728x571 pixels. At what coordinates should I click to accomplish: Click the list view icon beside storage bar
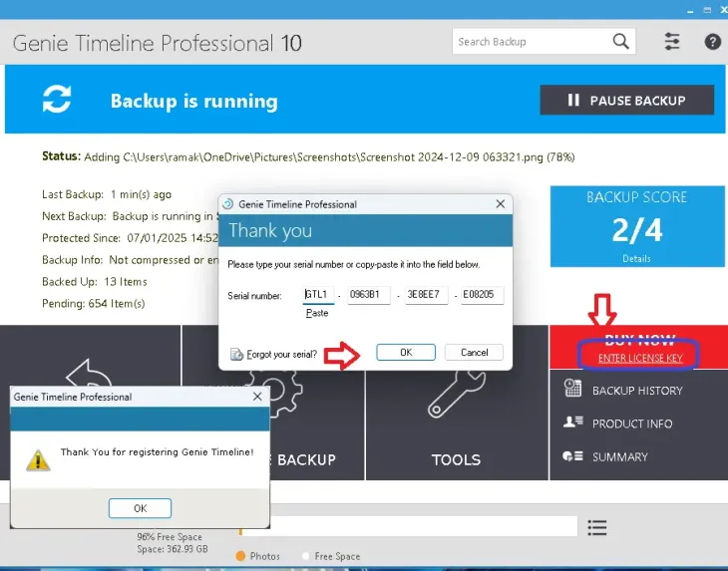[597, 527]
